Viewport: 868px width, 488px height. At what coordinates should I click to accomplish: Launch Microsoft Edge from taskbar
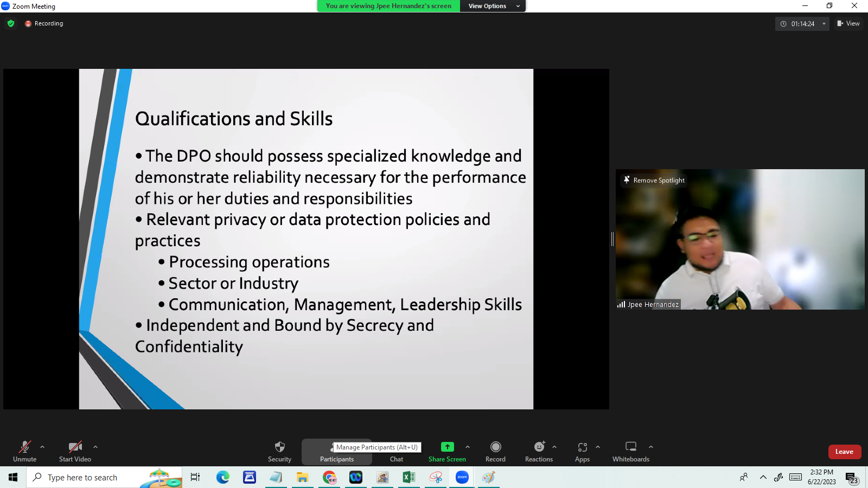point(222,477)
